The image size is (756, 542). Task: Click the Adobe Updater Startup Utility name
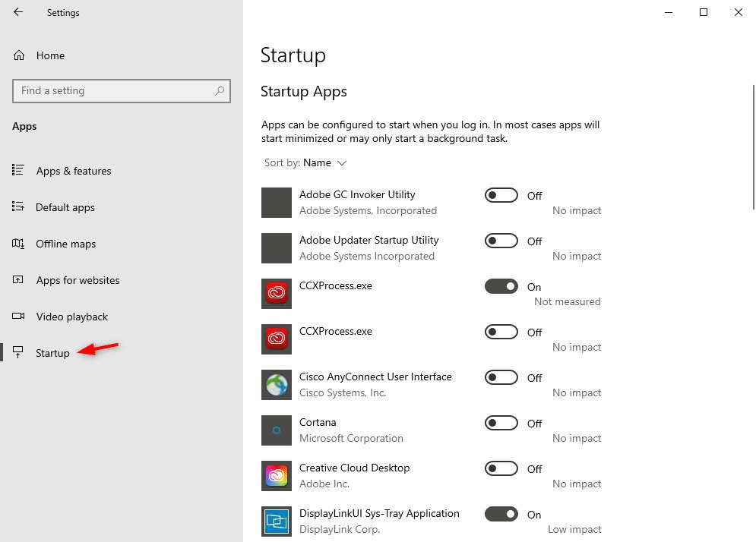point(369,240)
